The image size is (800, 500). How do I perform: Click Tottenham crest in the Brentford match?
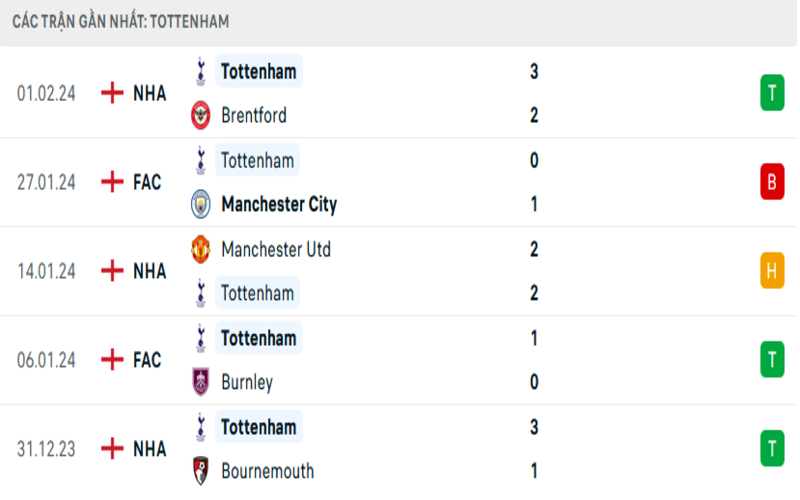[x=202, y=71]
